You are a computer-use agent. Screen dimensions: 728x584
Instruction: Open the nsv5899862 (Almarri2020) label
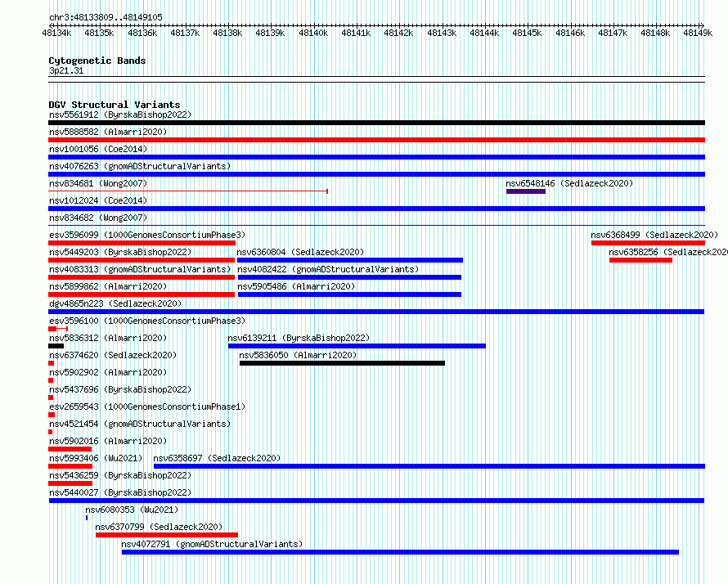[x=108, y=286]
